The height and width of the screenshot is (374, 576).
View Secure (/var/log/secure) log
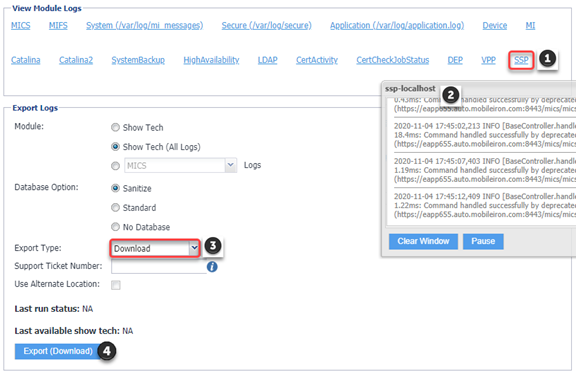point(266,26)
